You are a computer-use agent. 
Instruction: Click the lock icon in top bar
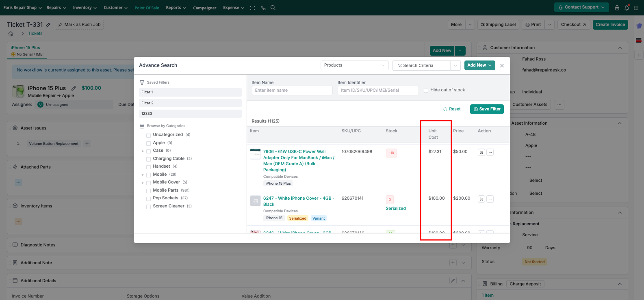tap(617, 8)
